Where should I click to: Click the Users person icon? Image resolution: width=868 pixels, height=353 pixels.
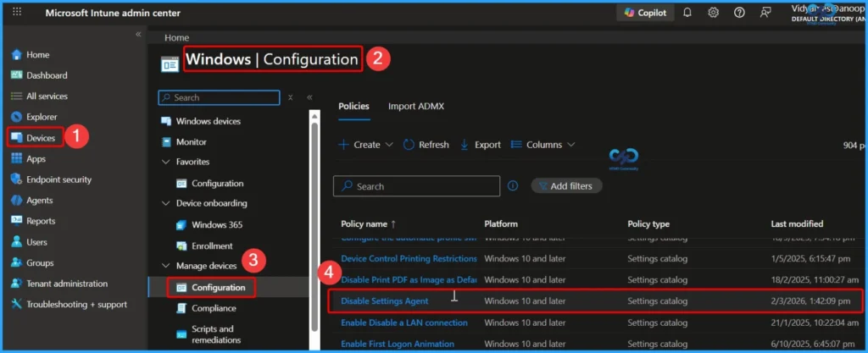[17, 242]
